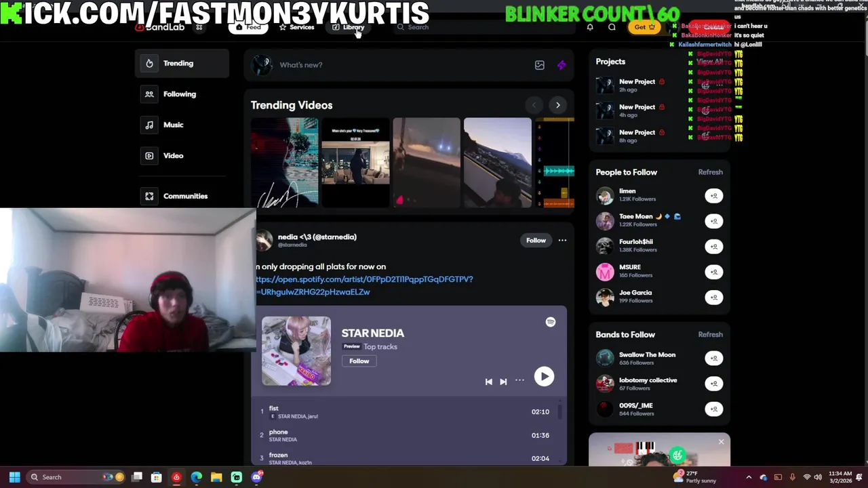Image resolution: width=868 pixels, height=488 pixels.
Task: Open File Explorer from taskbar
Action: click(x=216, y=477)
